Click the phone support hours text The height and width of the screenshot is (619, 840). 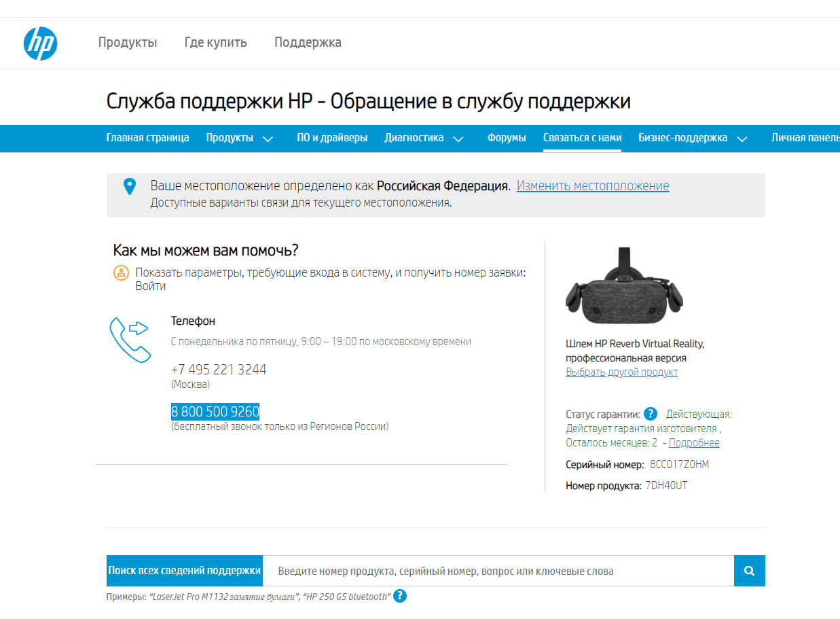321,342
